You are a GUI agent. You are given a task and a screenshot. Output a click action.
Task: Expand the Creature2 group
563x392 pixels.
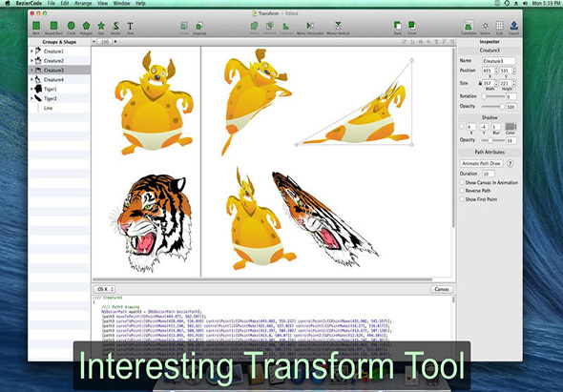click(x=31, y=61)
